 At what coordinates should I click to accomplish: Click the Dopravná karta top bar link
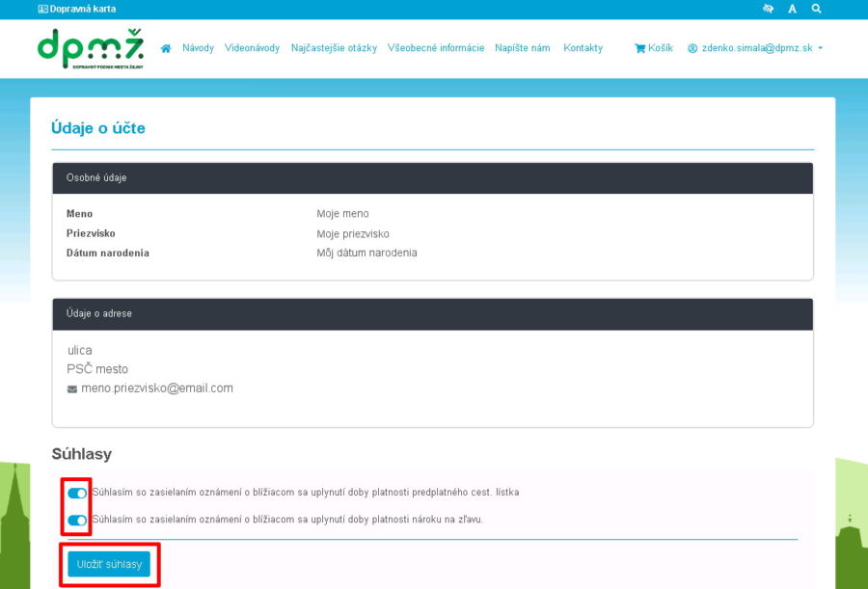click(x=83, y=9)
